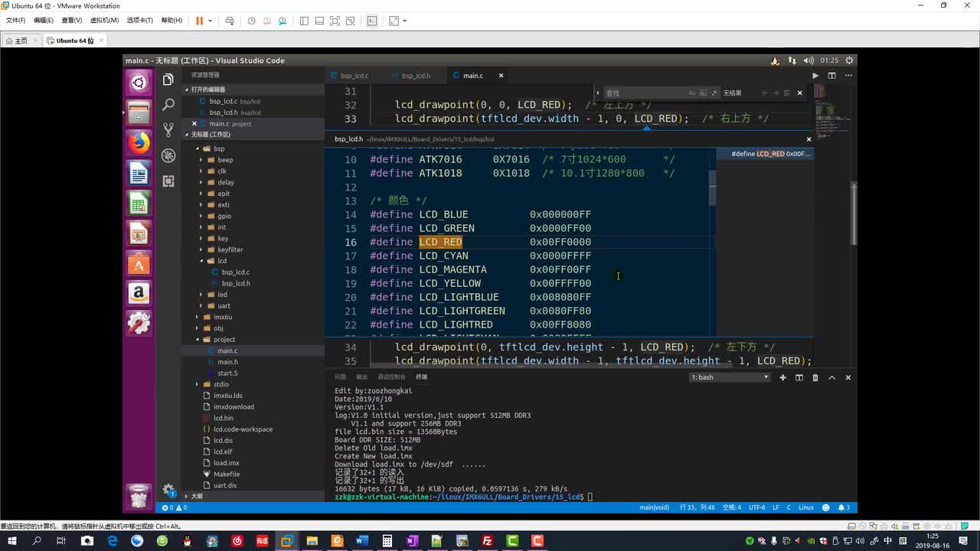
Task: Collapse the project folder
Action: click(198, 339)
